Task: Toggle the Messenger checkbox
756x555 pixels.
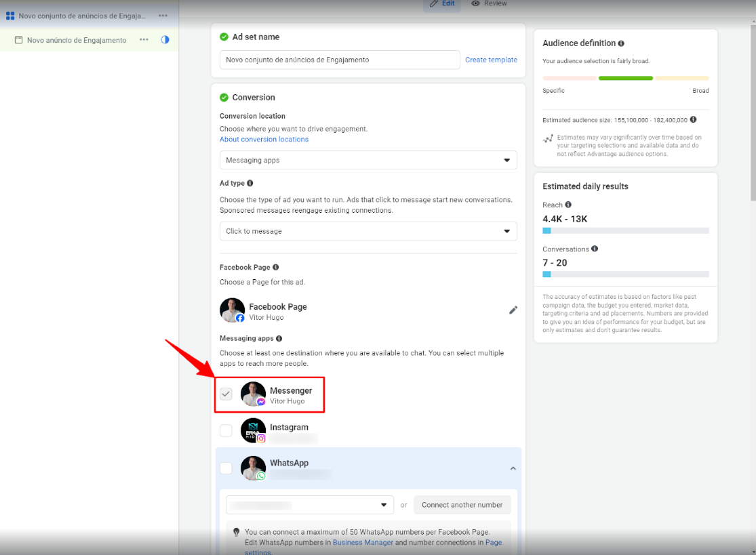Action: [226, 394]
